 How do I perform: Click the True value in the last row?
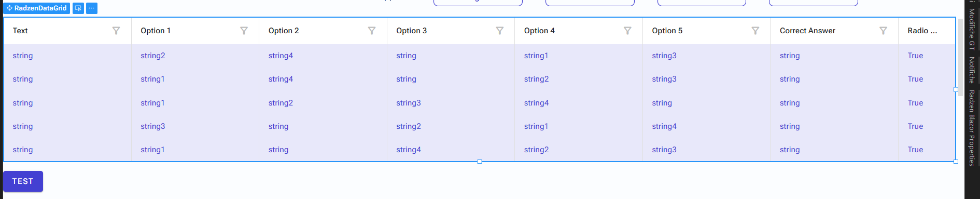[915, 150]
